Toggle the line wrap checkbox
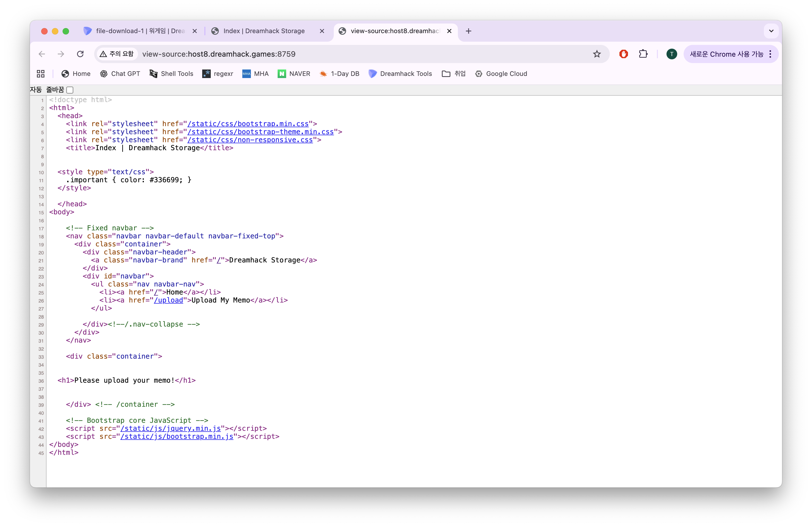 pyautogui.click(x=70, y=90)
